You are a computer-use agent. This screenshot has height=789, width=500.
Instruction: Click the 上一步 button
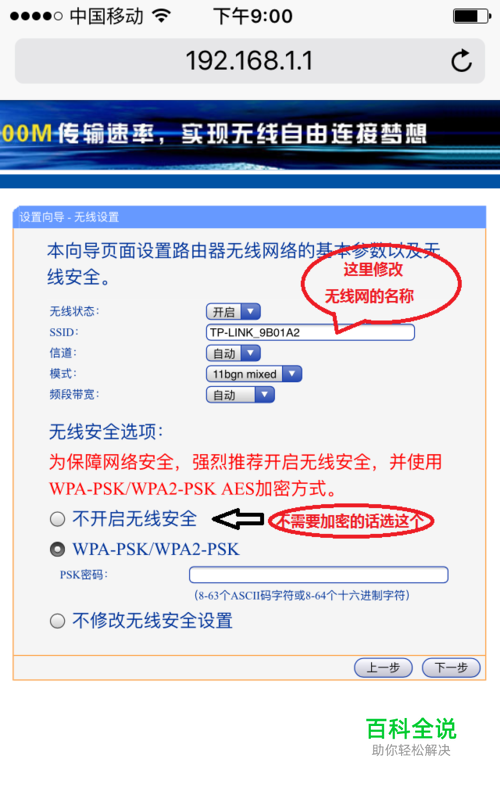[x=383, y=668]
